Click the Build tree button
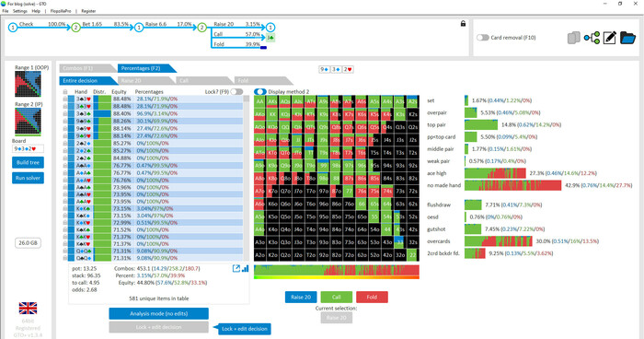 click(28, 162)
